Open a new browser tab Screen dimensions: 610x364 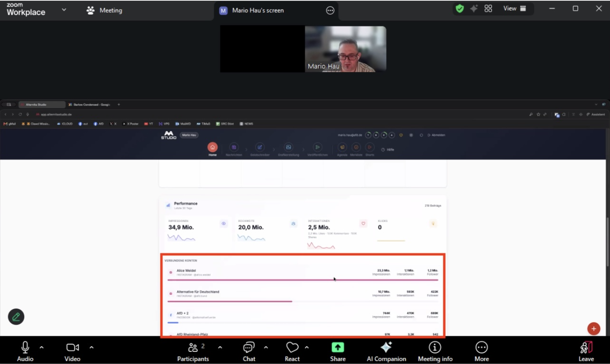click(119, 105)
